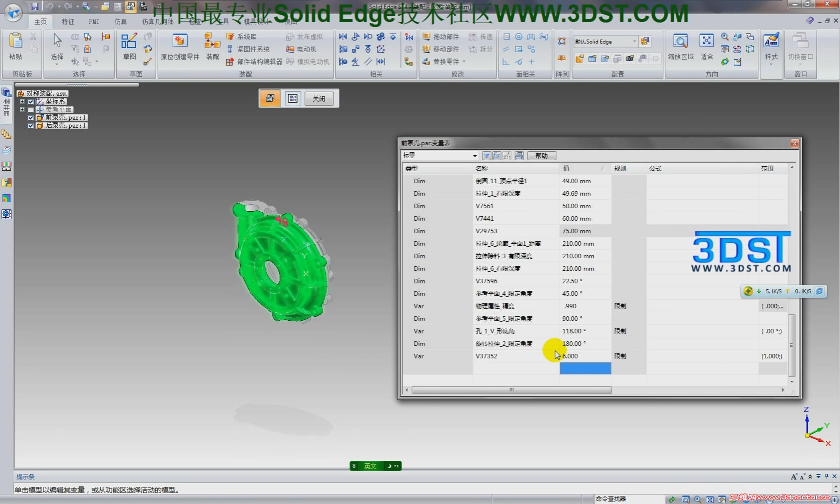Viewport: 840px width, 504px height.
Task: Hide the 后泵壳.par:1 component via its checkbox
Action: (31, 126)
